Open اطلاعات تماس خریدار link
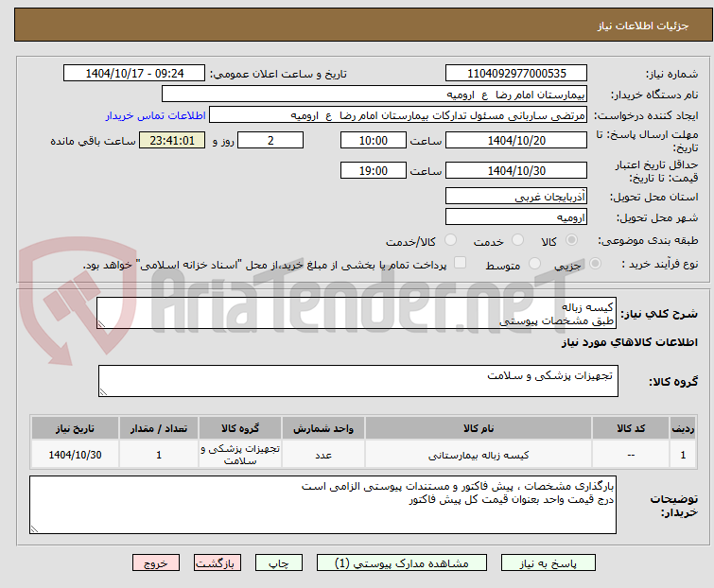The width and height of the screenshot is (714, 588). (x=156, y=115)
